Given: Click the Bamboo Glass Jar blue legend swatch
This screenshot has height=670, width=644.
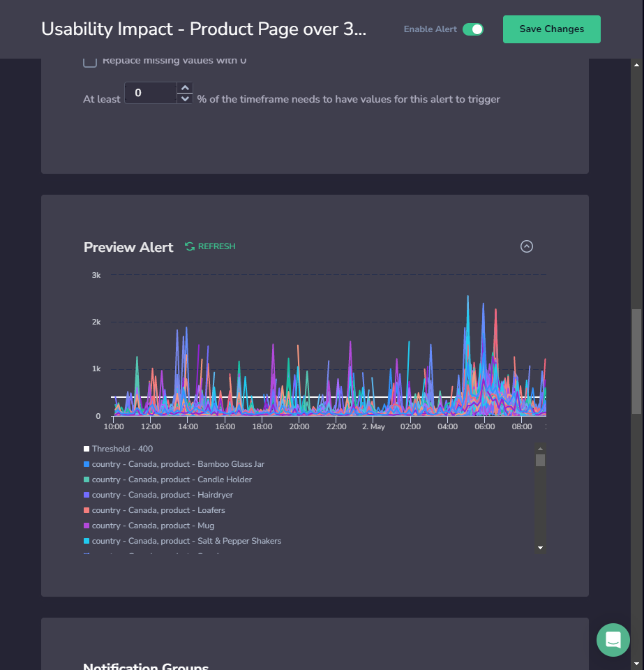Looking at the screenshot, I should pos(87,464).
